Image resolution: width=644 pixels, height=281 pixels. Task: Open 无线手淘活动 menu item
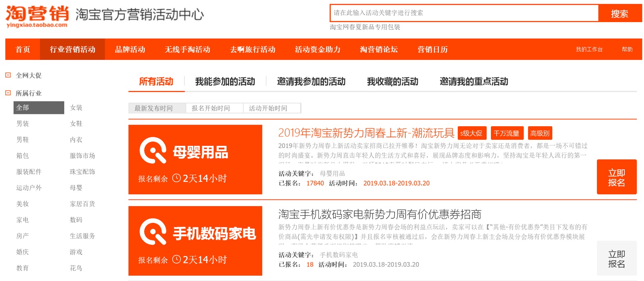pos(188,49)
